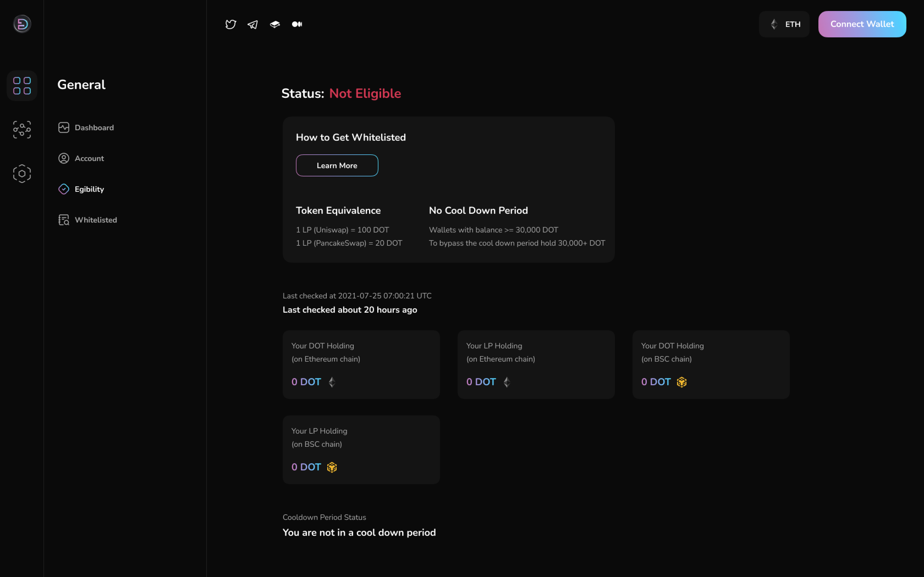
Task: Click the DuckDAO logo at top left
Action: pos(22,24)
